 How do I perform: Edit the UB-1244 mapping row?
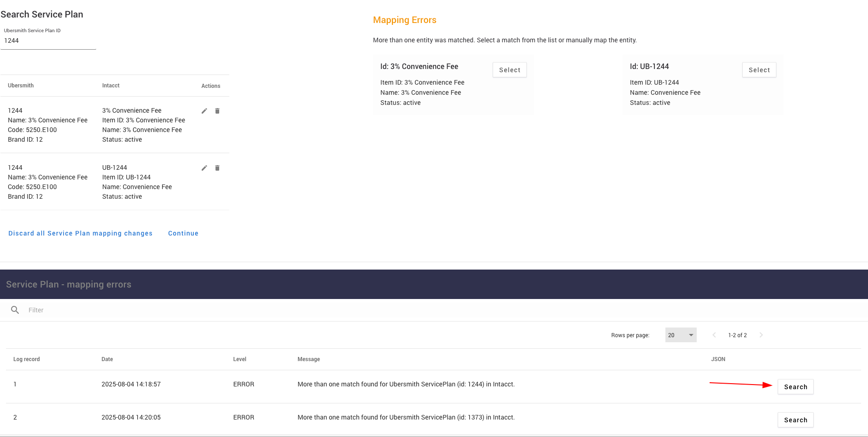click(204, 168)
